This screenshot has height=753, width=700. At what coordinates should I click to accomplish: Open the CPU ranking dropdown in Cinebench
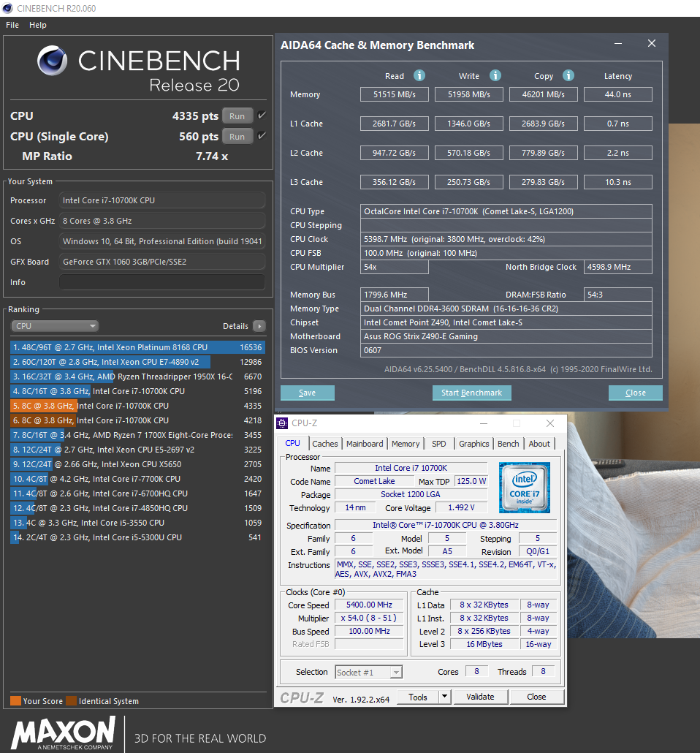pos(55,326)
